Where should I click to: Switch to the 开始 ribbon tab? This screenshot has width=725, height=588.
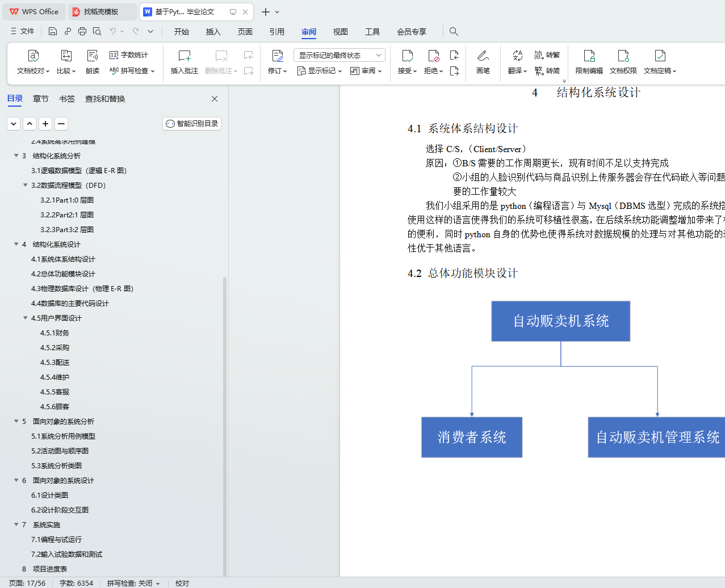tap(182, 32)
